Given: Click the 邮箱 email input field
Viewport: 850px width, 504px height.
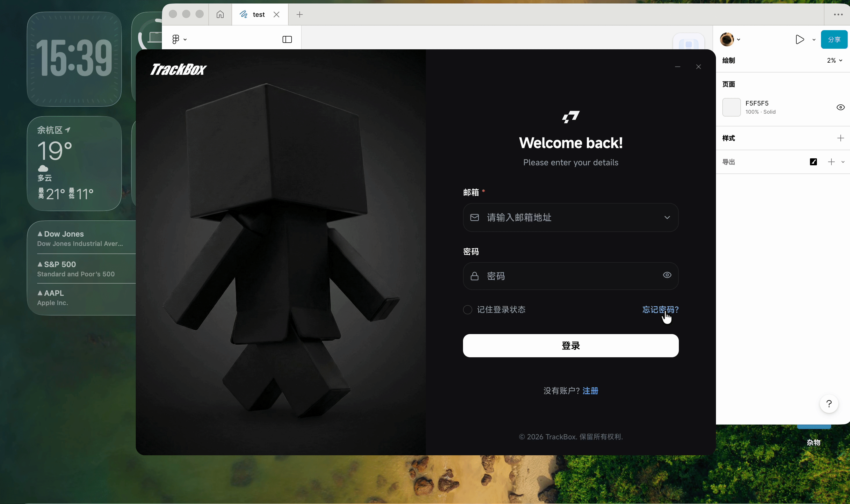Looking at the screenshot, I should [x=570, y=217].
